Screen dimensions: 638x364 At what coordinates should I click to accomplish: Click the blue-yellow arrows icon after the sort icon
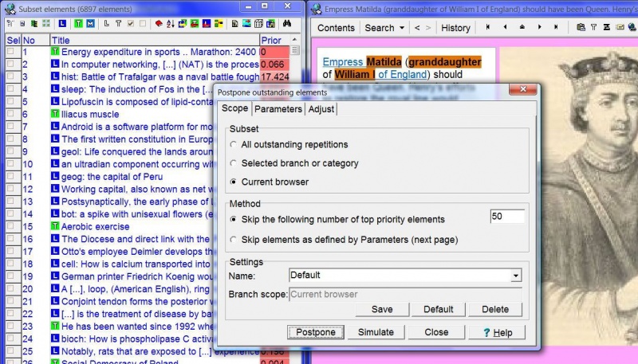[x=183, y=24]
